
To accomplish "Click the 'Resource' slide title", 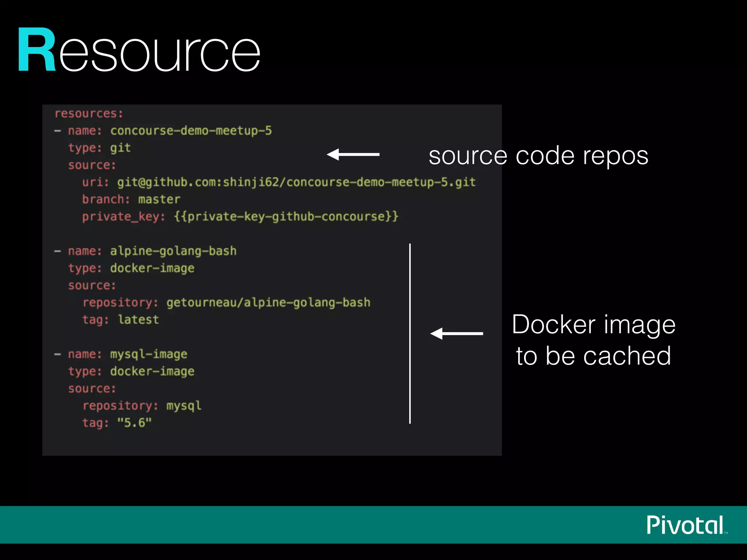I will pyautogui.click(x=139, y=50).
